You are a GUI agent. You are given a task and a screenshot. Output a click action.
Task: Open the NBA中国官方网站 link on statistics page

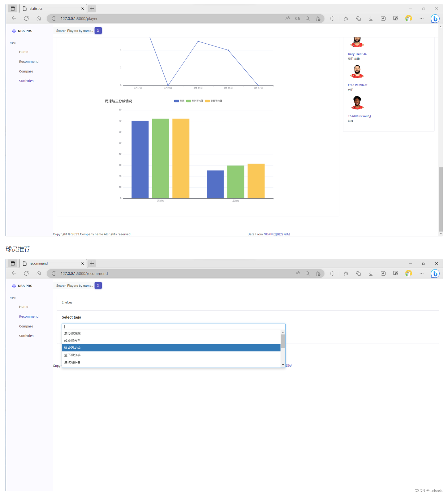(x=277, y=234)
